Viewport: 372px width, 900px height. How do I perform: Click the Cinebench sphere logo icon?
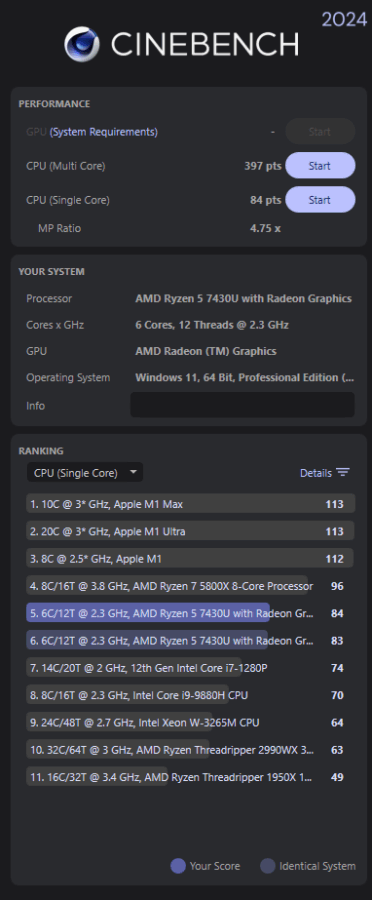tap(82, 44)
